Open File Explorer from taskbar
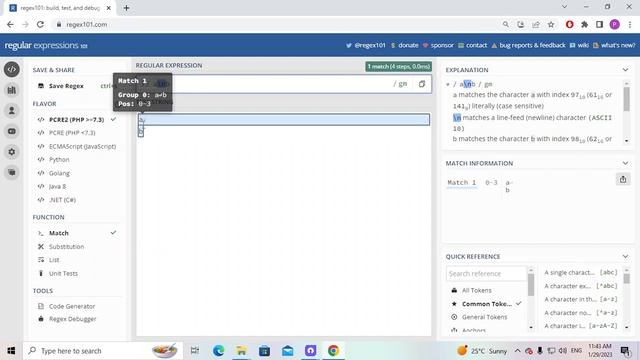Screen dimensions: 640x360 point(241,351)
